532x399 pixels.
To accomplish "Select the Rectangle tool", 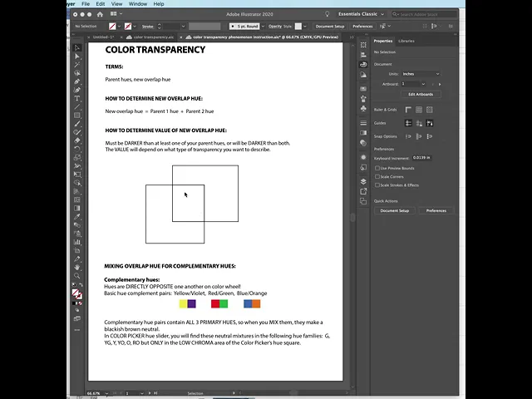I will click(77, 116).
